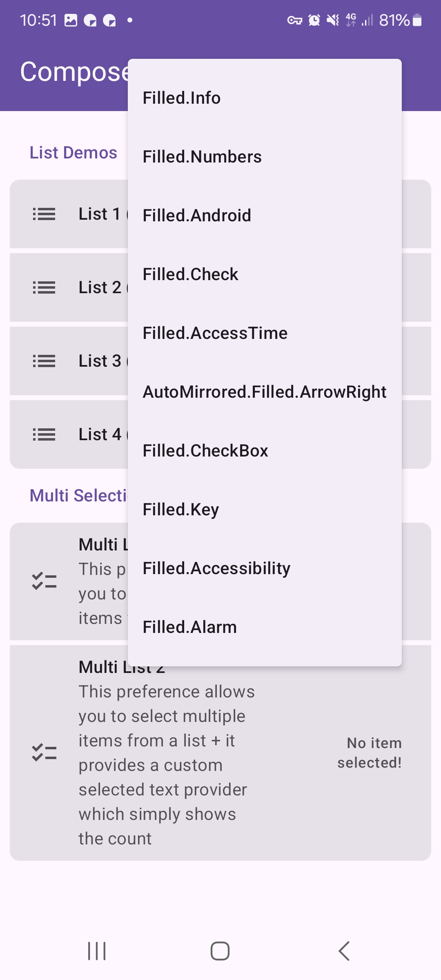Select Filled.Info from the dropdown menu
Viewport: 441px width, 980px height.
pyautogui.click(x=265, y=98)
